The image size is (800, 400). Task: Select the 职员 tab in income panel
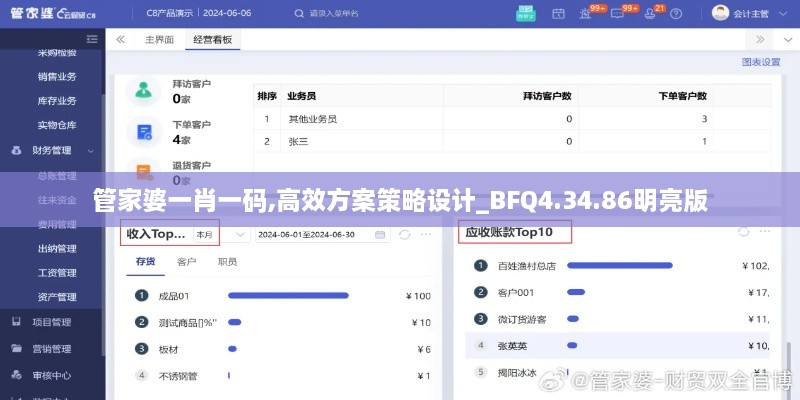tap(227, 262)
